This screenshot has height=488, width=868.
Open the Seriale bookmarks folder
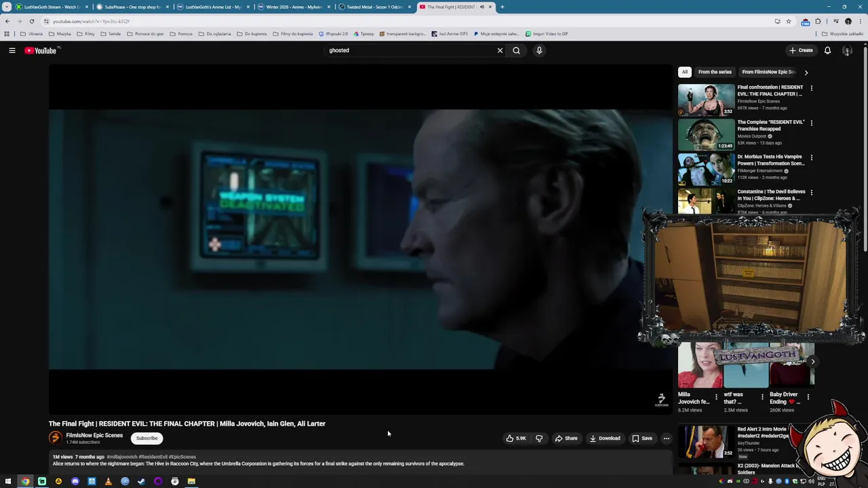pyautogui.click(x=111, y=33)
